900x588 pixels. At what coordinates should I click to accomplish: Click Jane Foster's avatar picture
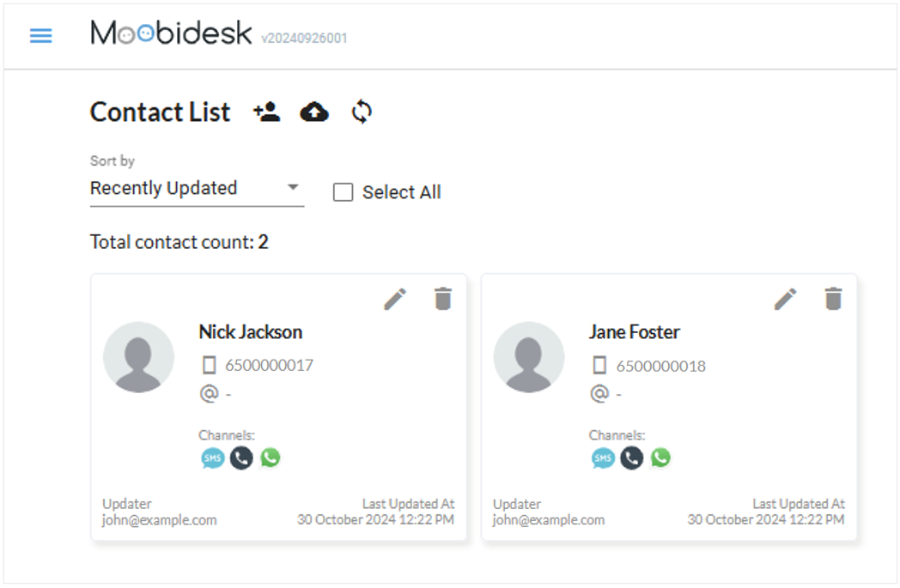[529, 357]
